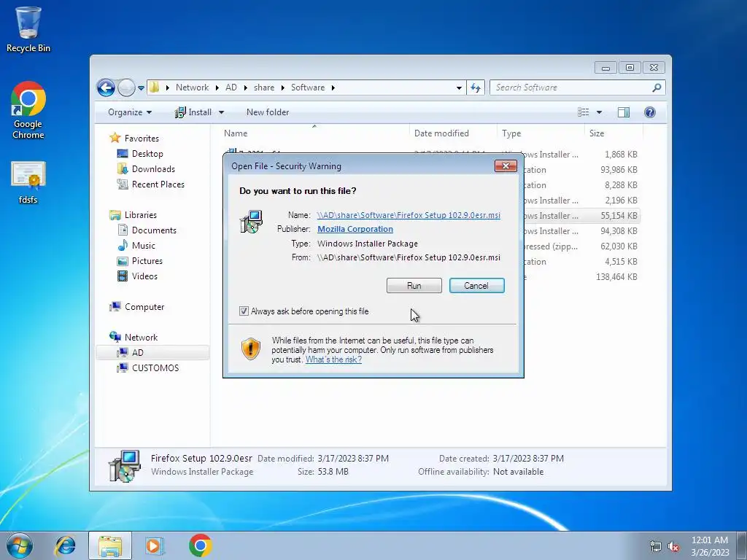Open Chrome from the taskbar
Screen dimensions: 747x560
point(200,545)
